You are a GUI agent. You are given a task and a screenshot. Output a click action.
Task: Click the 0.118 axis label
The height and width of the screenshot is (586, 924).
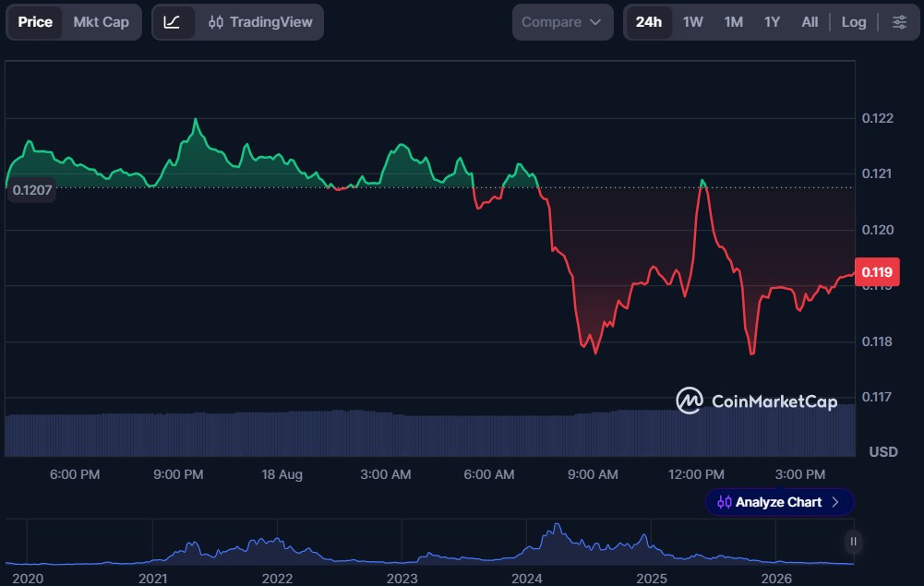pyautogui.click(x=877, y=341)
